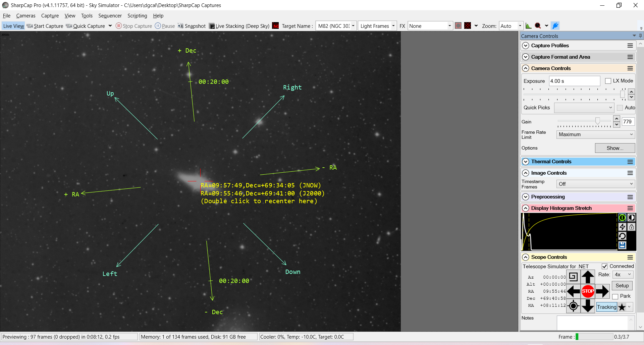Expand the Capture Profiles section
The width and height of the screenshot is (644, 345).
click(526, 46)
